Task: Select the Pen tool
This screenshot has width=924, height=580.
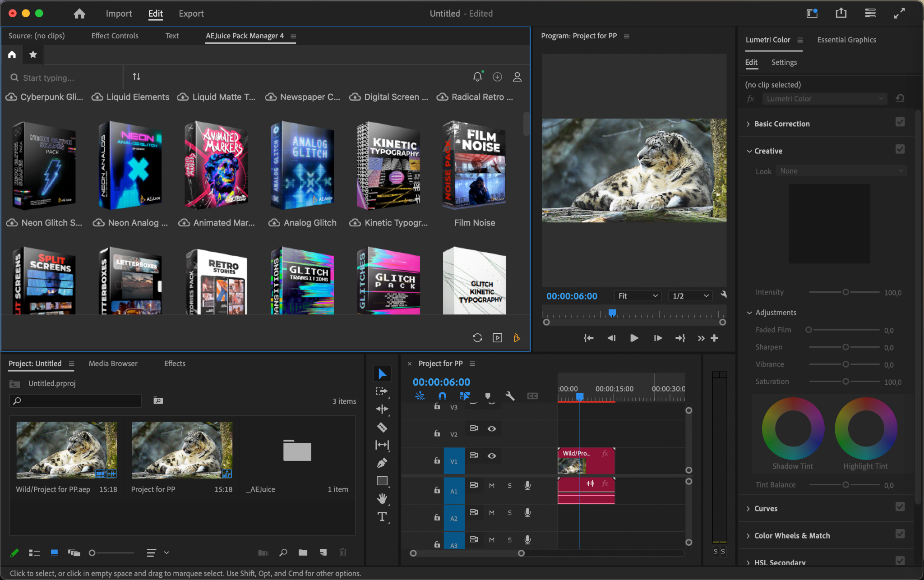Action: pos(382,463)
